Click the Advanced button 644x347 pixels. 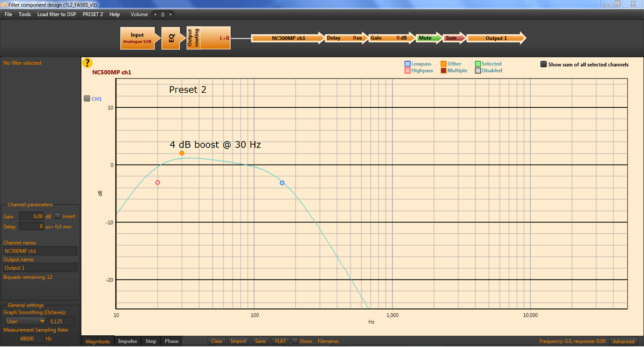coord(624,341)
